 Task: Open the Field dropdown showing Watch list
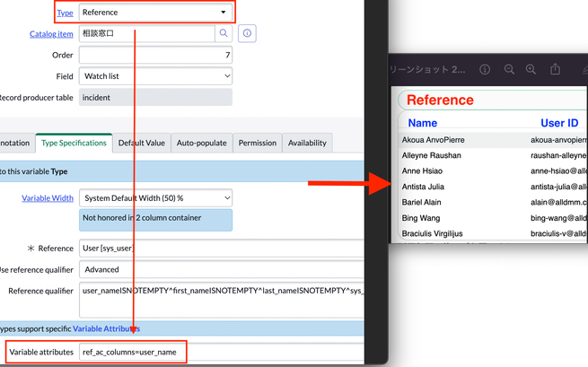point(155,76)
